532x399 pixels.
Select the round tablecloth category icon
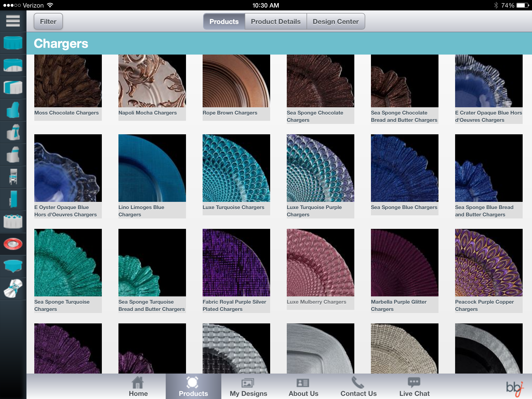click(x=13, y=43)
